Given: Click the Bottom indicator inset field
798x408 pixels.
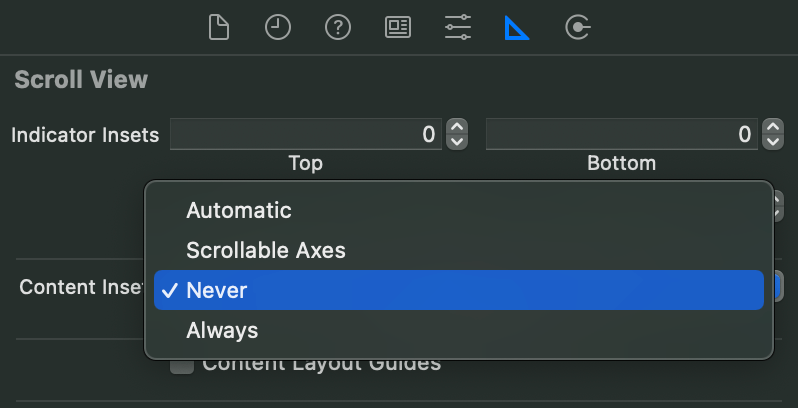Looking at the screenshot, I should [622, 134].
